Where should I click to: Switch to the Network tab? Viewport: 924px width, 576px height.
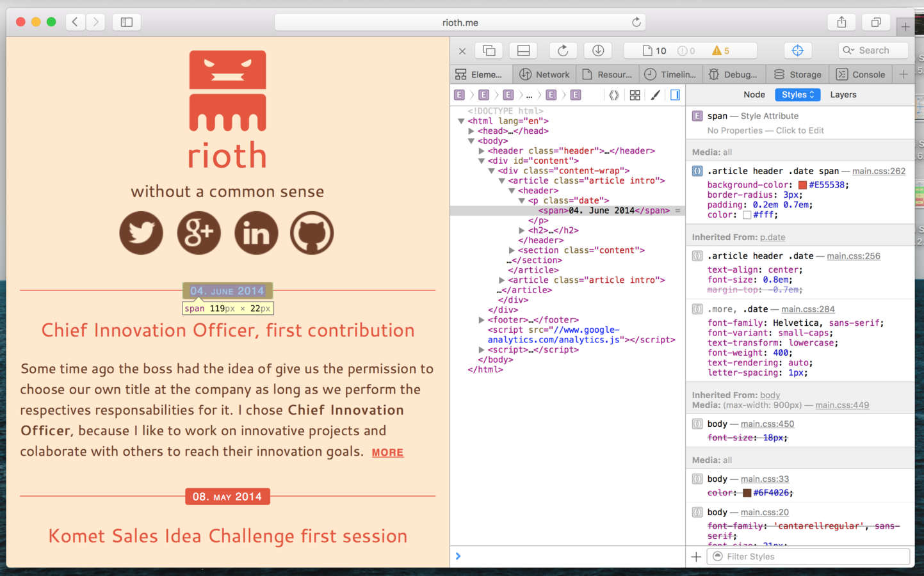pyautogui.click(x=544, y=74)
